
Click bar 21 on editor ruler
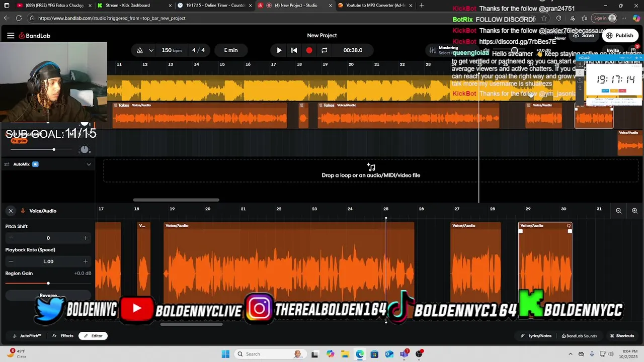(243, 209)
